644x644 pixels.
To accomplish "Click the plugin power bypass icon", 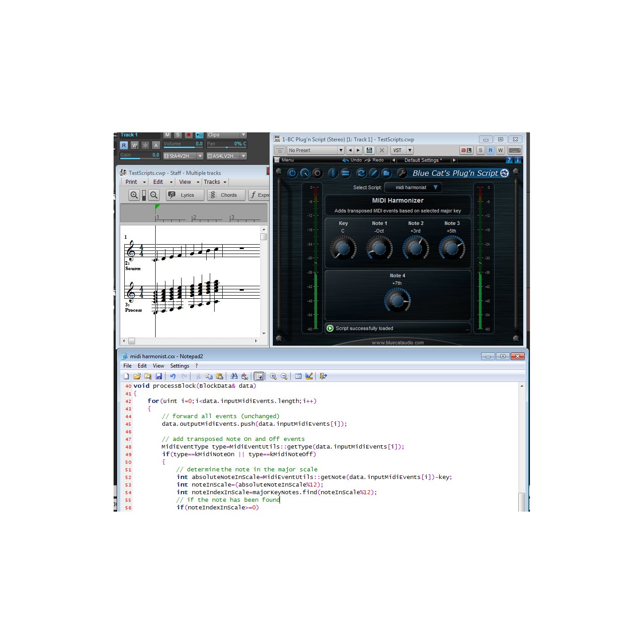I will tap(292, 173).
